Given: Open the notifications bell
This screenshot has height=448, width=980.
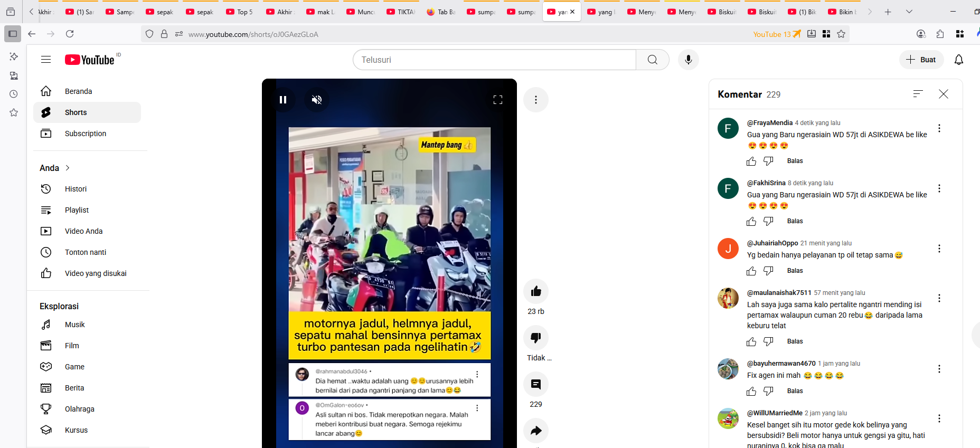Looking at the screenshot, I should point(959,60).
